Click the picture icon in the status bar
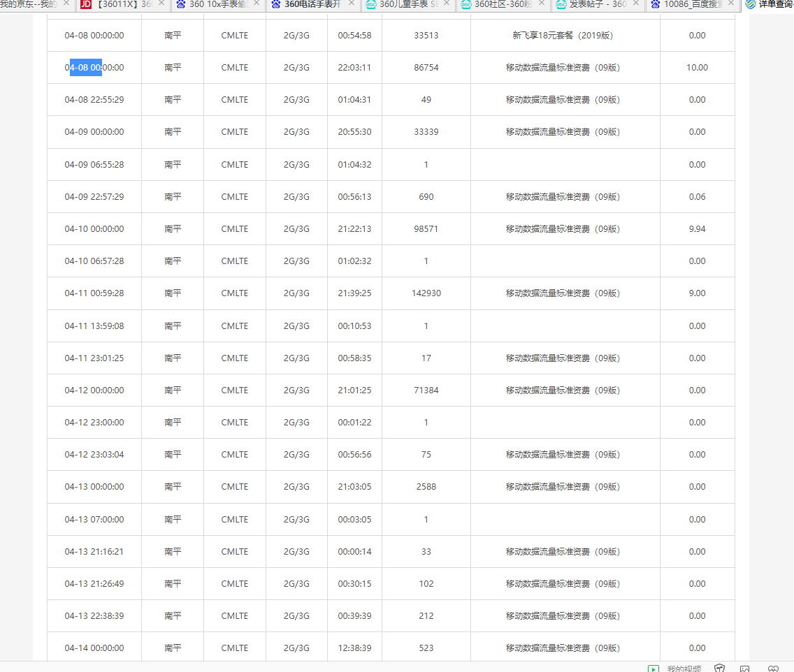This screenshot has height=672, width=794. (744, 669)
